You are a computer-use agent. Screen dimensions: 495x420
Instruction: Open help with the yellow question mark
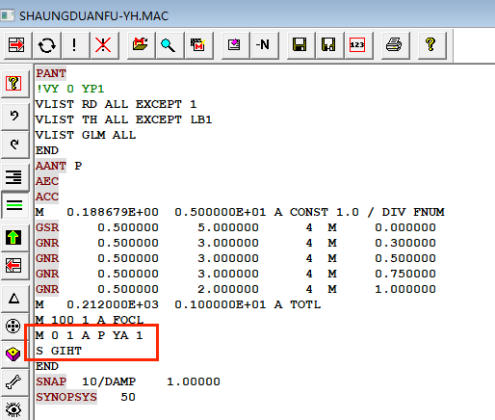[x=431, y=45]
